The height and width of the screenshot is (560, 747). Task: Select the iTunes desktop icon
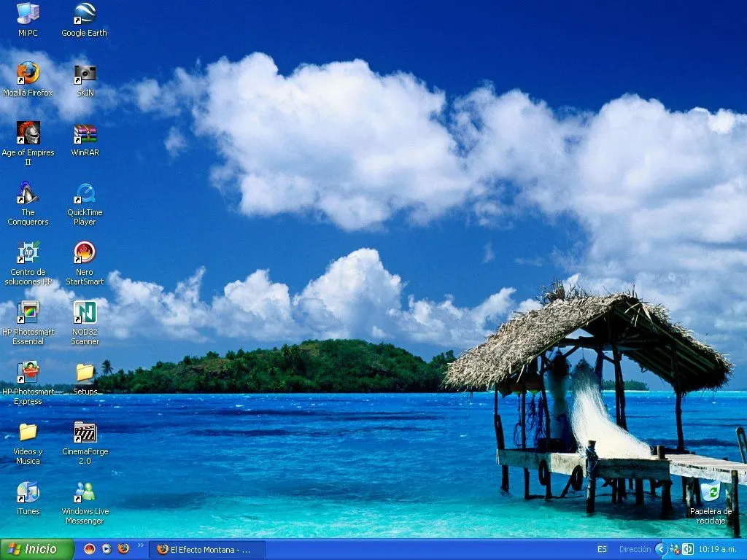(28, 492)
